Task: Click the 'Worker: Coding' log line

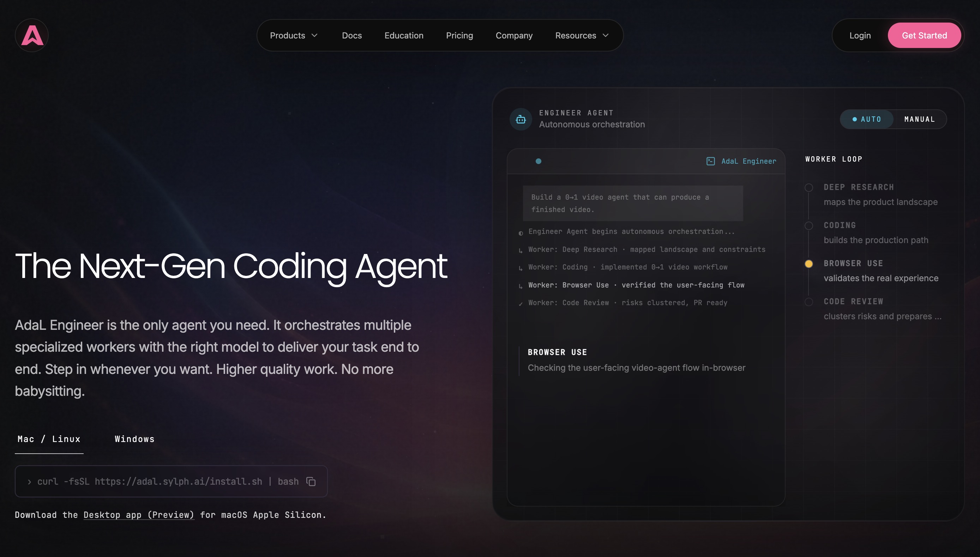Action: click(627, 267)
